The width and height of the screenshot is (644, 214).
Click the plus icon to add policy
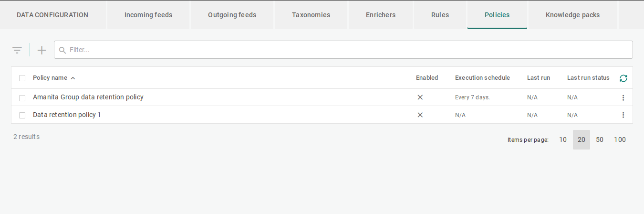42,50
